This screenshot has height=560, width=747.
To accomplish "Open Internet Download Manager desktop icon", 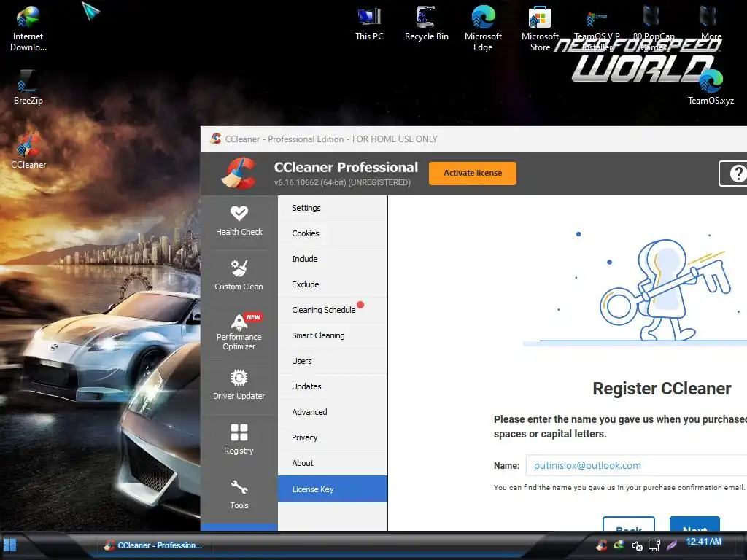I will [28, 28].
